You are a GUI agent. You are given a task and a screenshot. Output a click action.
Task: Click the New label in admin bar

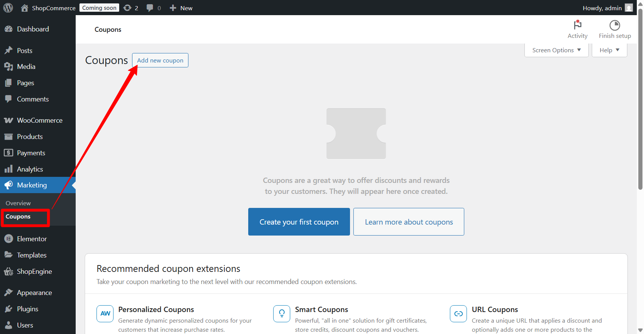point(186,8)
